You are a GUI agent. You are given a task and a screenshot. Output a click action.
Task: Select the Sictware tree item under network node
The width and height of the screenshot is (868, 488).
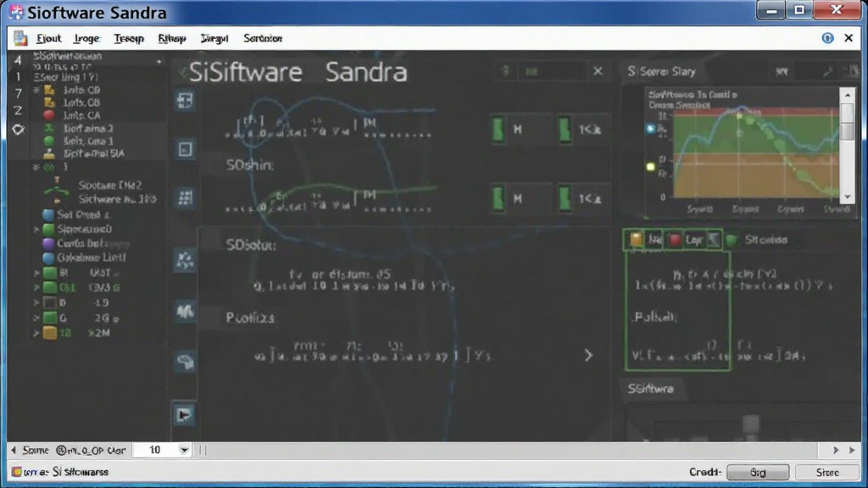click(x=117, y=198)
